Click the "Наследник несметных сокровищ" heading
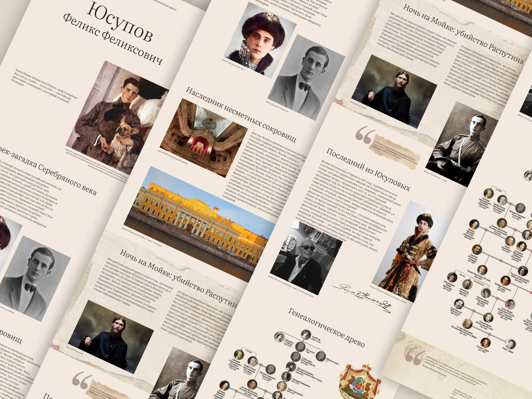 [241, 115]
